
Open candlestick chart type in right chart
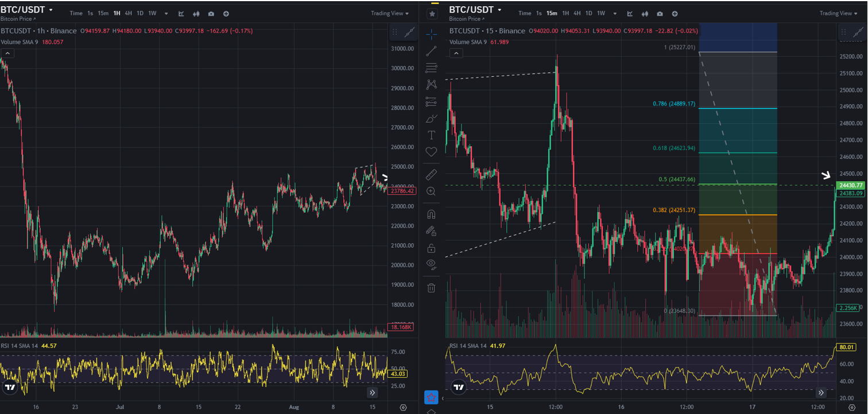tap(645, 13)
